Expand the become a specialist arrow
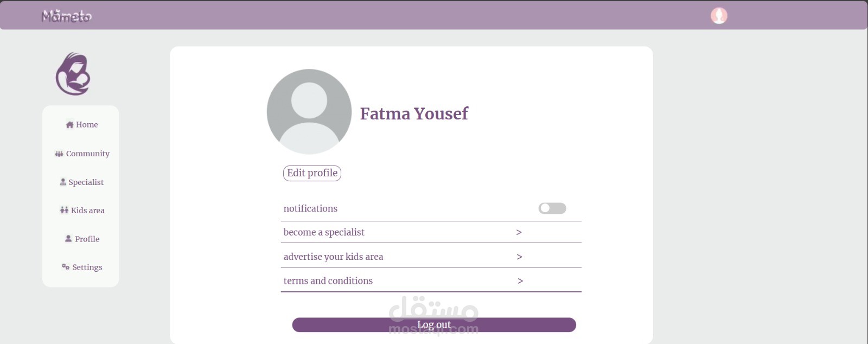This screenshot has width=868, height=344. pyautogui.click(x=519, y=232)
